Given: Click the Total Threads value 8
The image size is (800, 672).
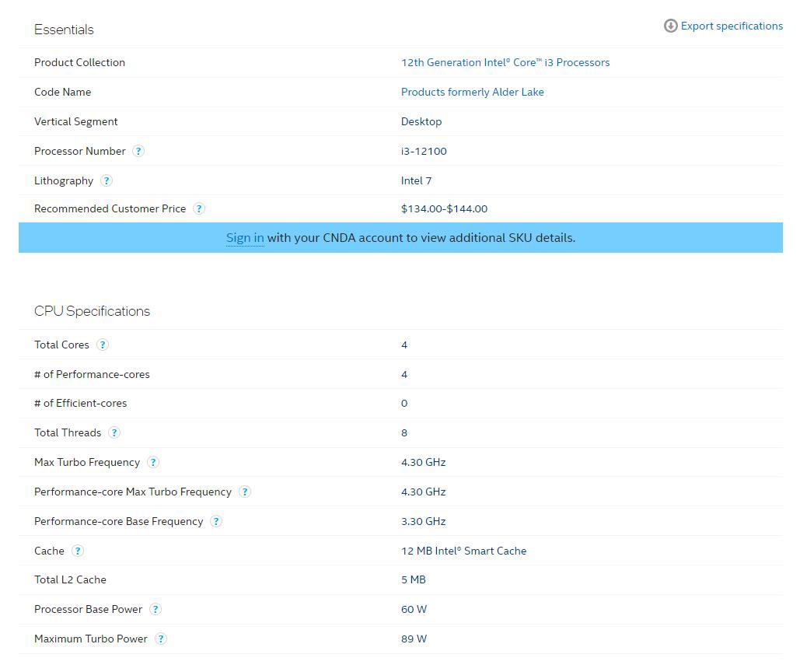Looking at the screenshot, I should coord(404,432).
